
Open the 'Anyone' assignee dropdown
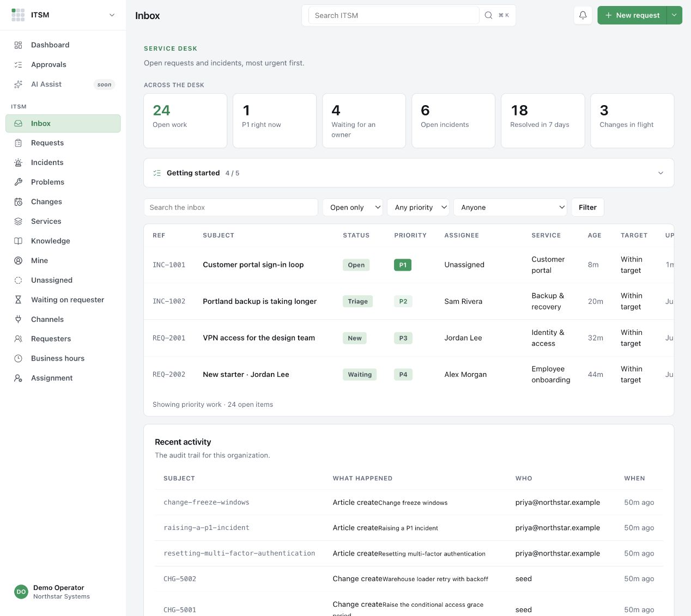tap(510, 208)
